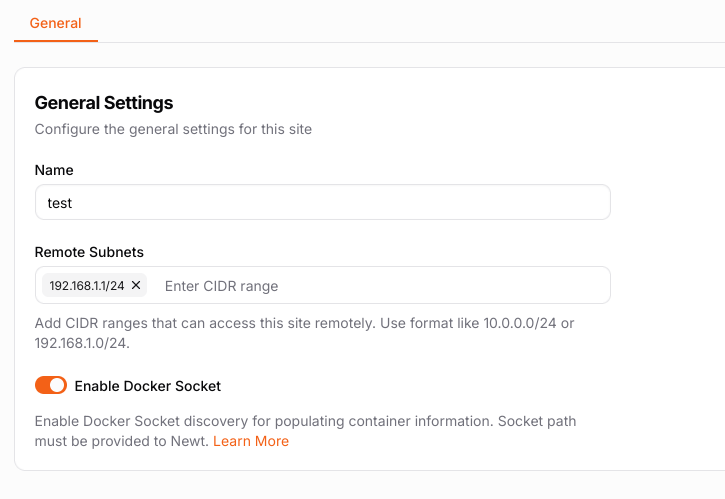
Task: Click into the Name input field
Action: click(x=322, y=202)
